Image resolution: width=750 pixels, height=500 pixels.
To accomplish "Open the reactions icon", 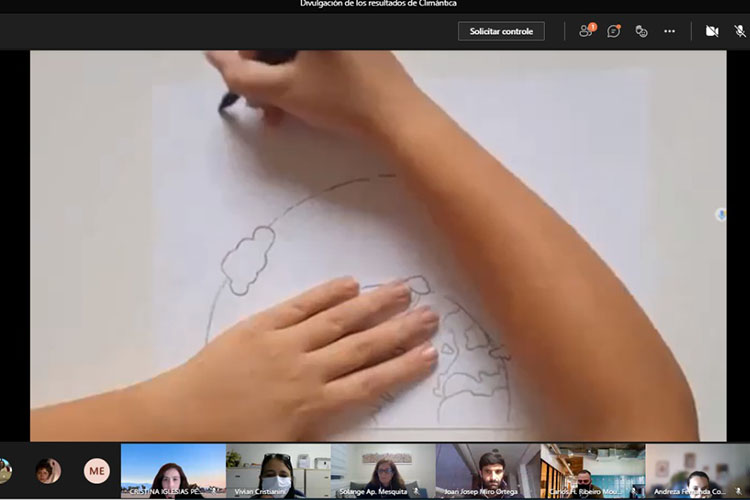I will [x=642, y=31].
